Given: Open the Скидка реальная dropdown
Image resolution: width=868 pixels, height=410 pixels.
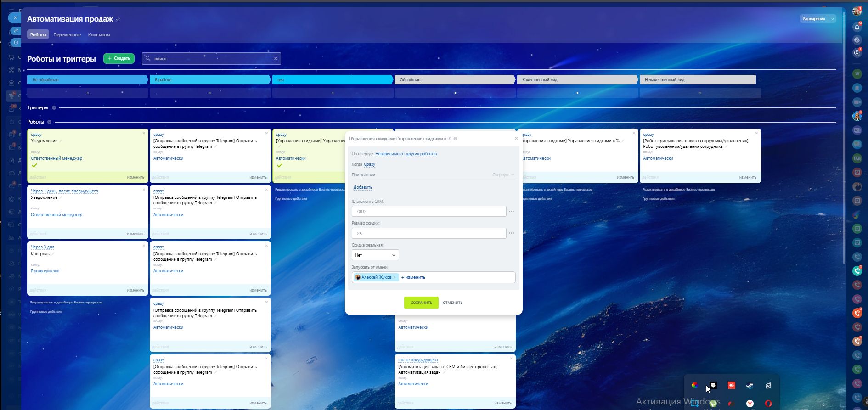Looking at the screenshot, I should click(x=375, y=255).
